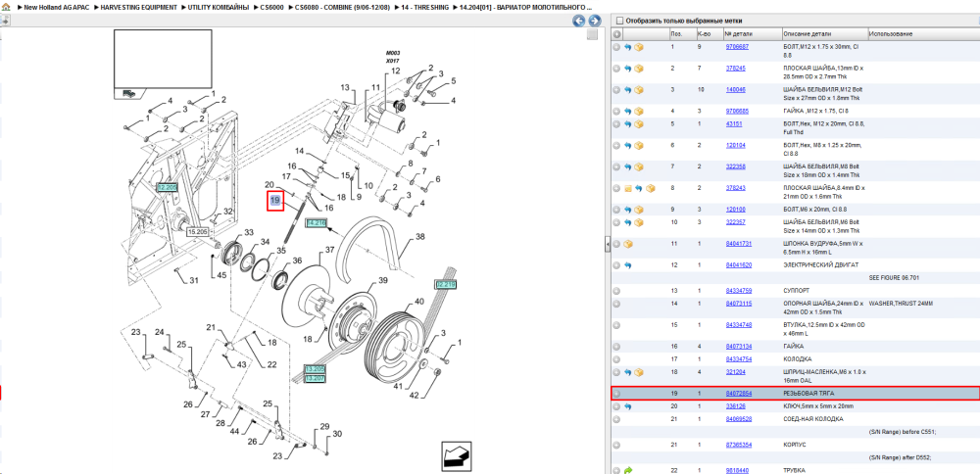Select callout 40 pulley in diagram
This screenshot has height=474, width=980.
418,303
